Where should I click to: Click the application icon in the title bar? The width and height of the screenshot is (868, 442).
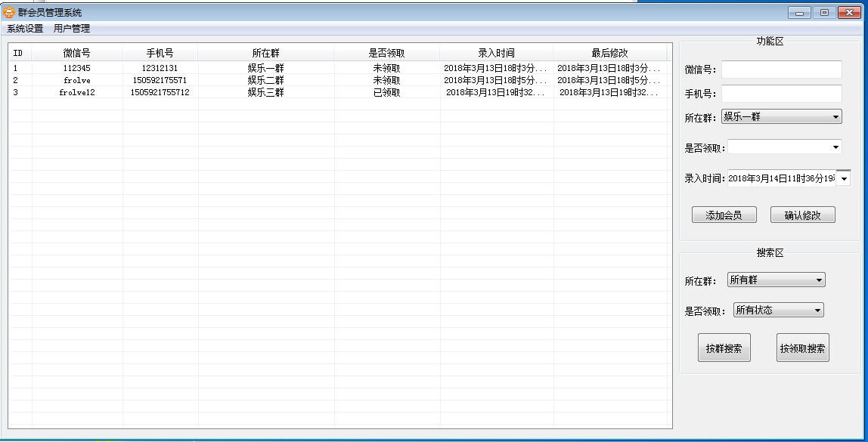8,11
